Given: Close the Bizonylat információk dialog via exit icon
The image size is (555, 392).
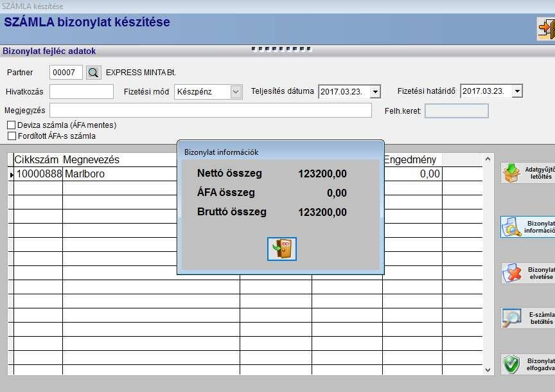Looking at the screenshot, I should (x=282, y=249).
